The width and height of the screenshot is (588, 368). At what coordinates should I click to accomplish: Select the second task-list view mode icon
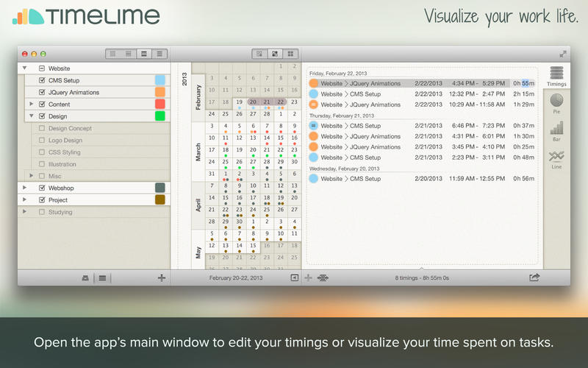128,54
